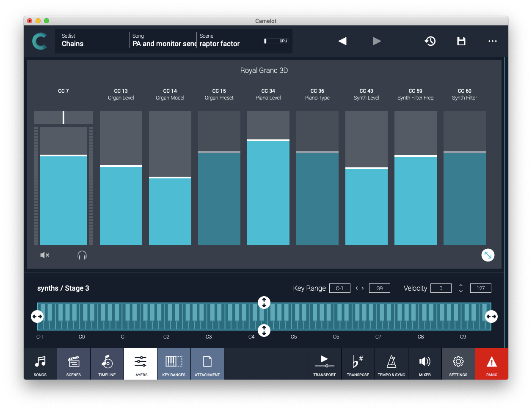The height and width of the screenshot is (411, 532).
Task: Click the C4 octave label
Action: [x=251, y=337]
